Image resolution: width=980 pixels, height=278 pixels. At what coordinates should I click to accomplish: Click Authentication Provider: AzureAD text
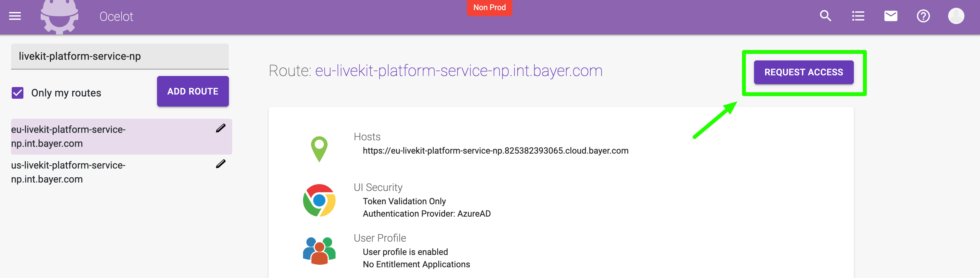click(x=427, y=214)
